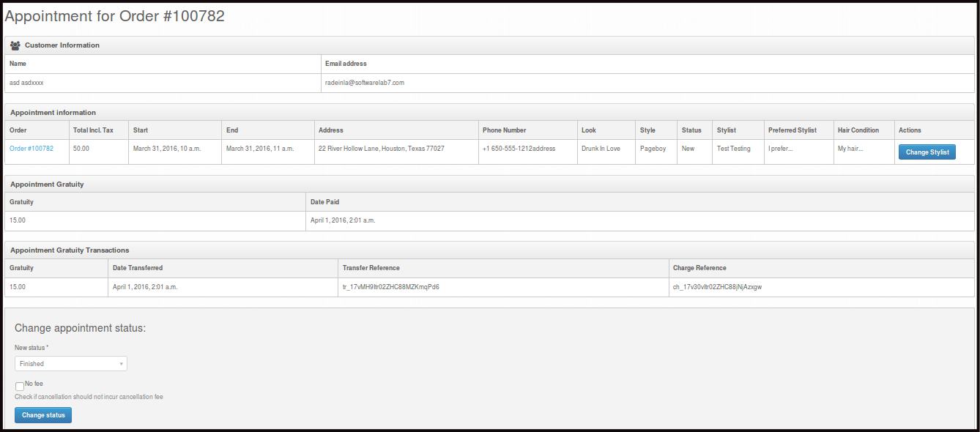Select the email radeinla@softwarelab7.com

coord(365,83)
